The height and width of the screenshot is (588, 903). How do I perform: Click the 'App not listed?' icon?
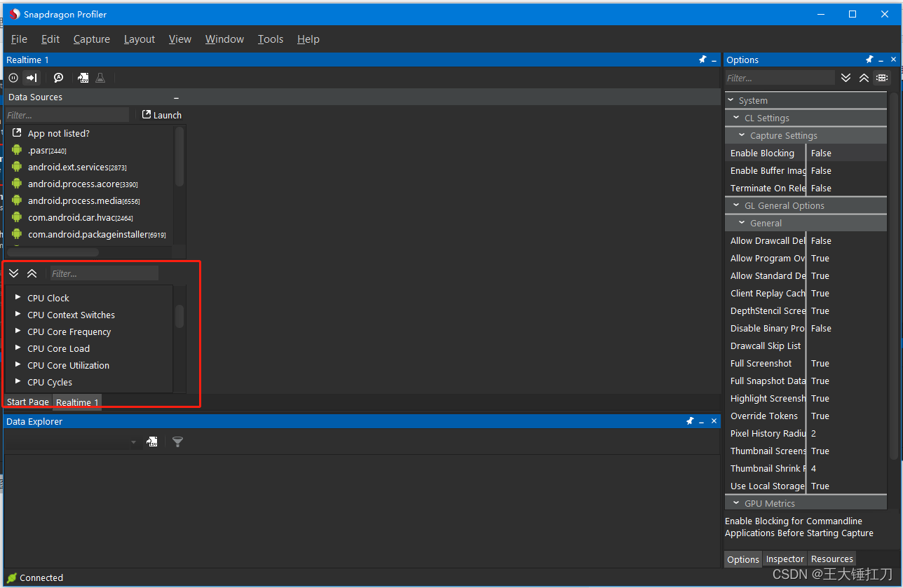pyautogui.click(x=17, y=132)
